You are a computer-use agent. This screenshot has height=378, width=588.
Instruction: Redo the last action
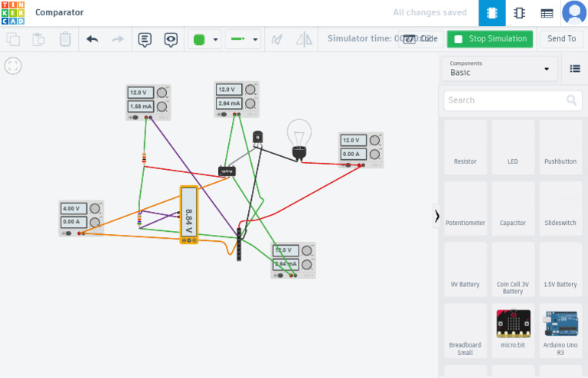pyautogui.click(x=118, y=39)
